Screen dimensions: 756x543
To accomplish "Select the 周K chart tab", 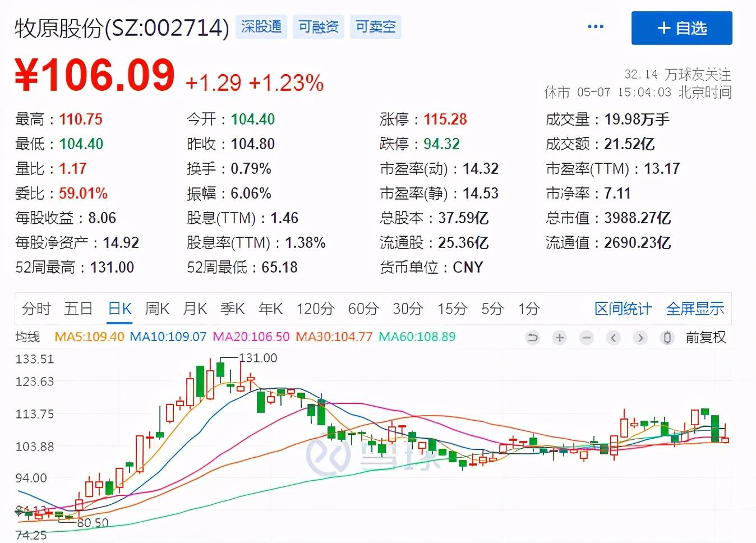I will point(157,309).
